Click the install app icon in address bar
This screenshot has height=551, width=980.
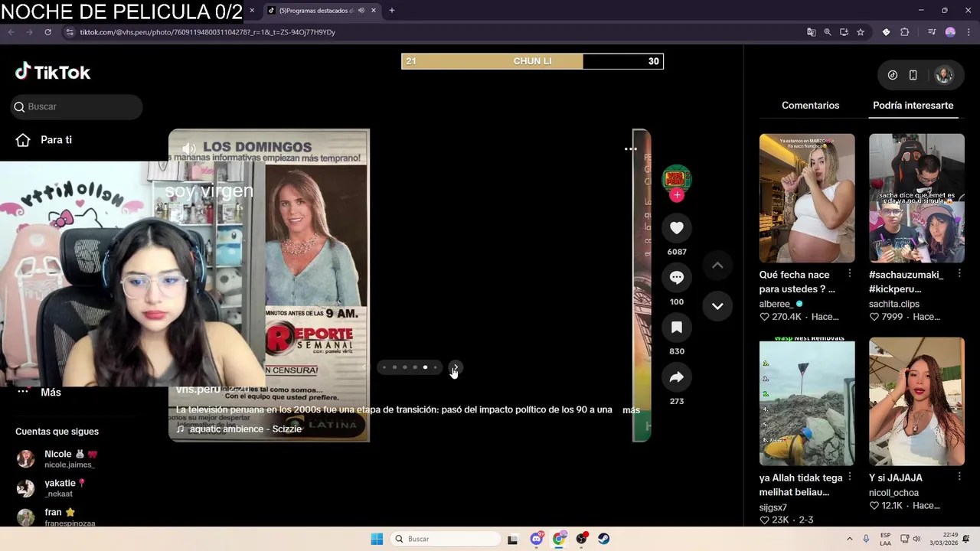point(844,32)
